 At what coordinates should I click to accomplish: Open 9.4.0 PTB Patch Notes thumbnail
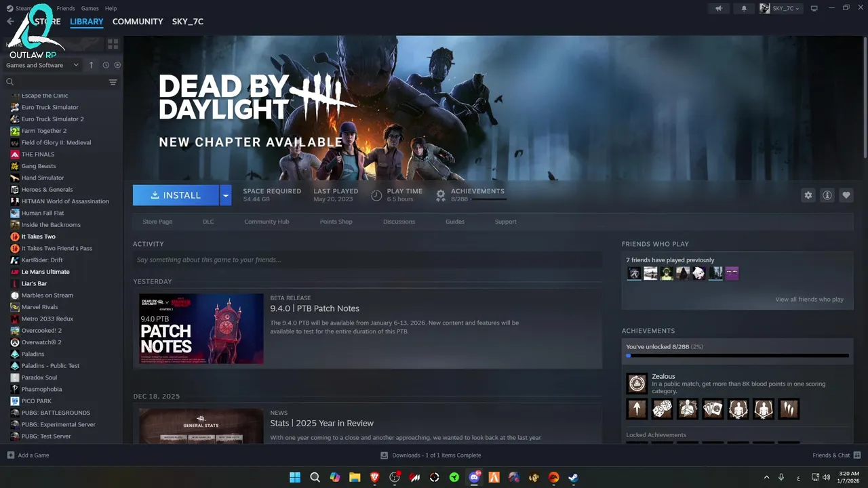point(201,329)
